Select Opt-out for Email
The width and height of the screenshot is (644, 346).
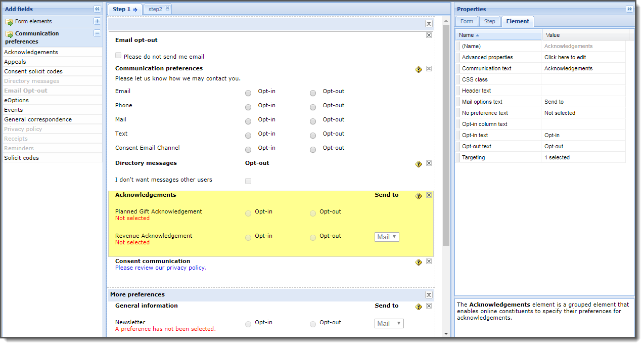click(x=313, y=93)
